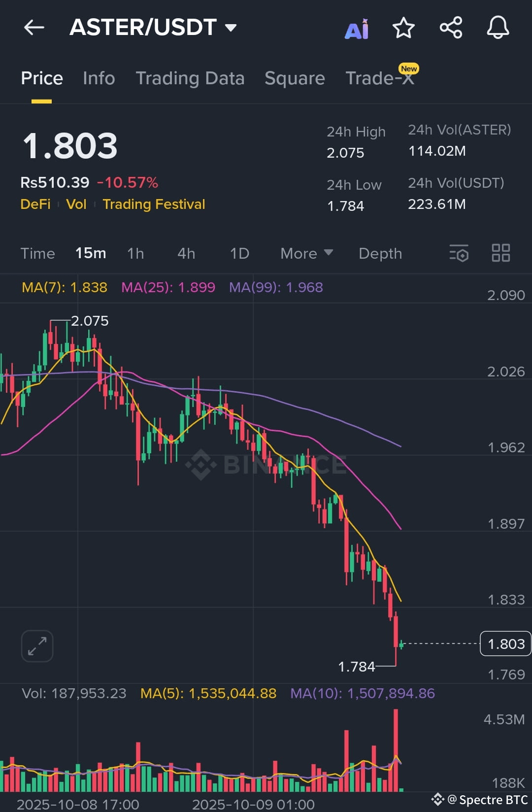Image resolution: width=532 pixels, height=812 pixels.
Task: Add ASTER/USDT to favorites via the star
Action: (x=403, y=28)
